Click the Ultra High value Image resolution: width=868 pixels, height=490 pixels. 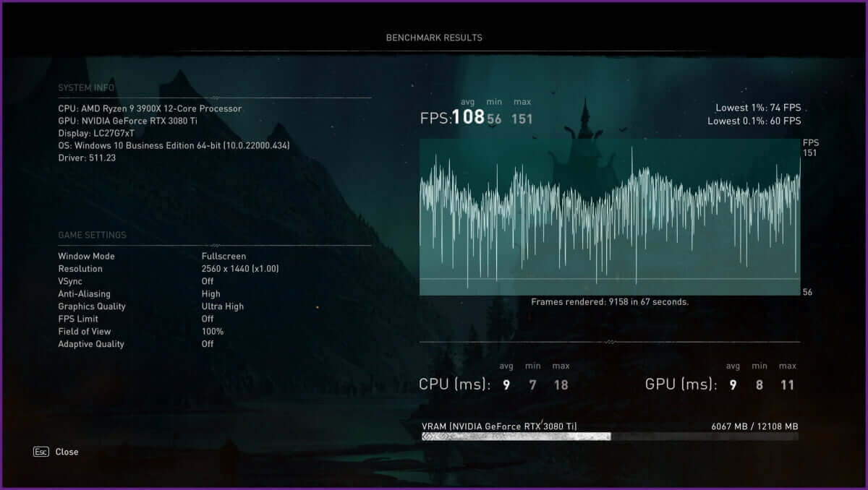[x=223, y=306]
